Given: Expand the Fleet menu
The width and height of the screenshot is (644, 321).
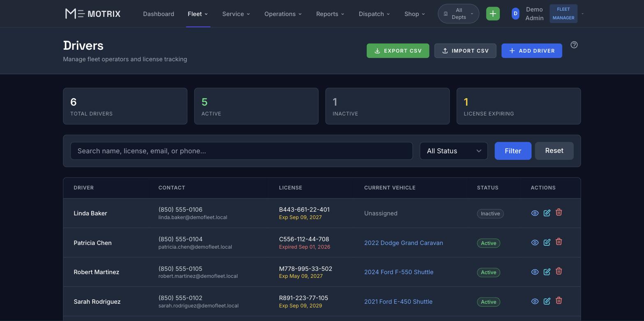Looking at the screenshot, I should [198, 14].
